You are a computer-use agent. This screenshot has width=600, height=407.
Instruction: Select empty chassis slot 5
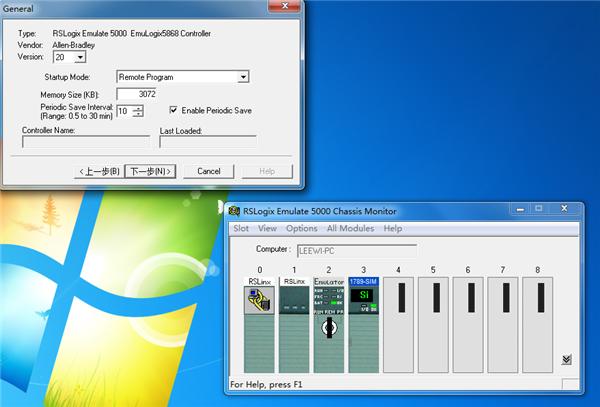433,325
